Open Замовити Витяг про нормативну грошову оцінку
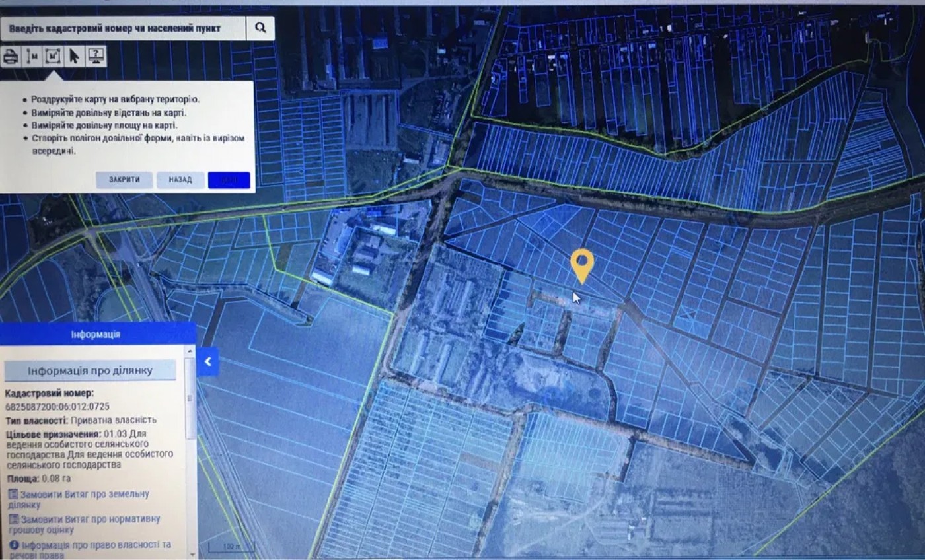Viewport: 925px width, 560px height. [85, 524]
